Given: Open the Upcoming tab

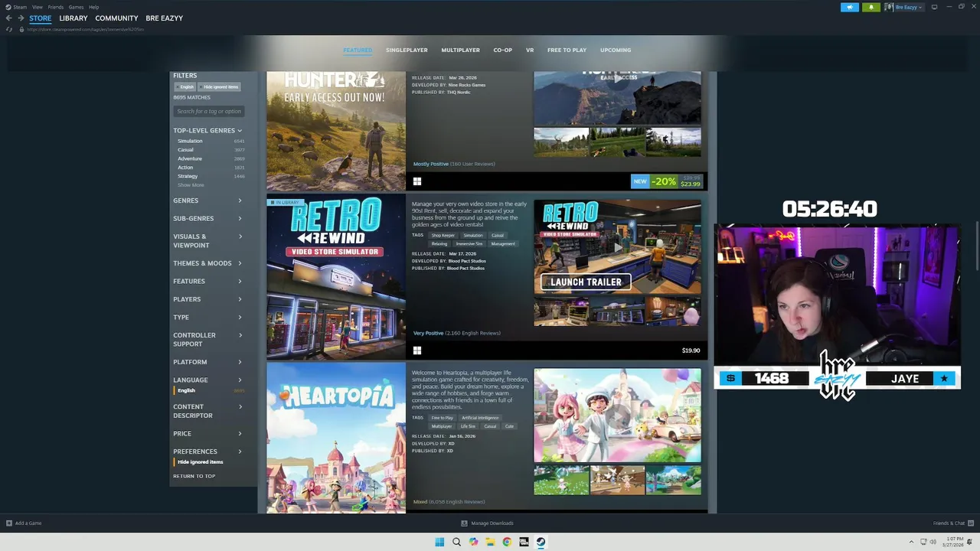Looking at the screenshot, I should click(616, 51).
